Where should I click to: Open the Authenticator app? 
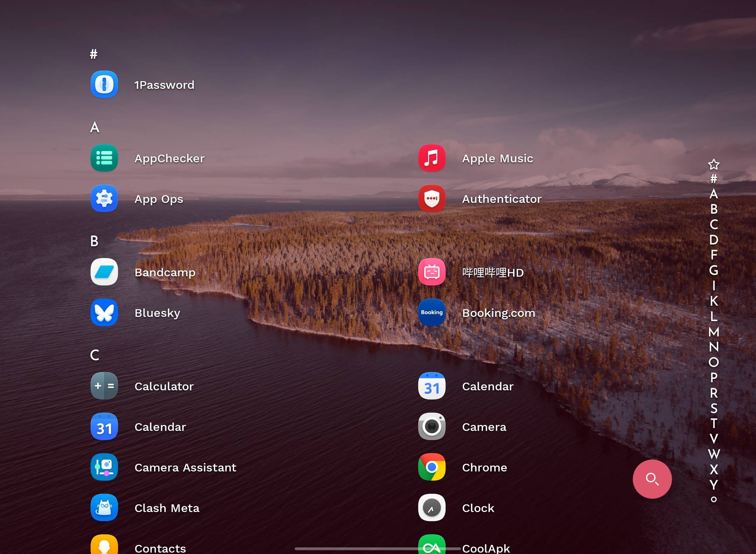[x=432, y=199]
